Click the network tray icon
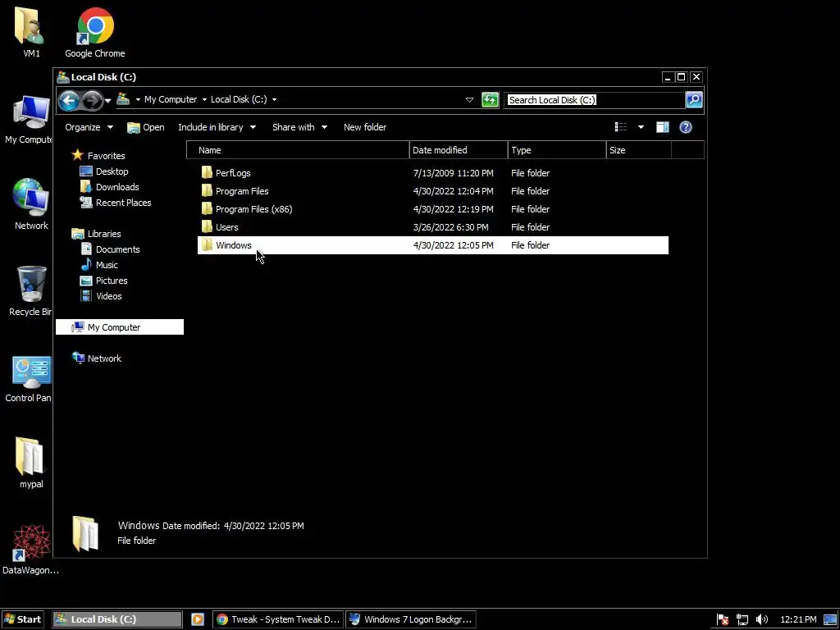 click(x=742, y=620)
